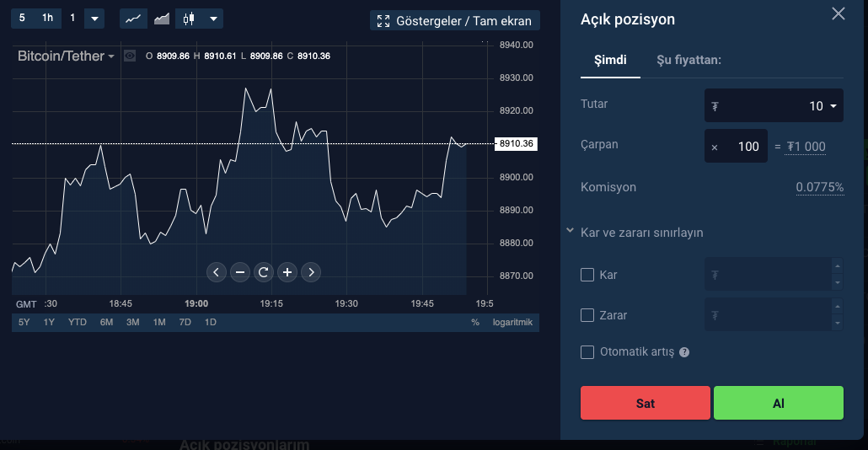Select the line chart style icon
The width and height of the screenshot is (868, 450).
(133, 19)
